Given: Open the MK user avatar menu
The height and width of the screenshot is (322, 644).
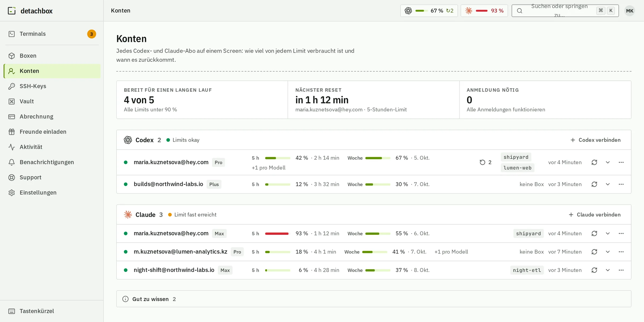Looking at the screenshot, I should click(x=630, y=11).
